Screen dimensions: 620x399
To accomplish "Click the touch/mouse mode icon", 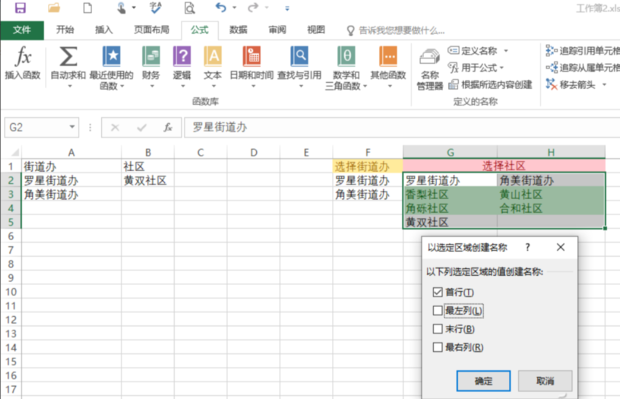I will point(121,8).
